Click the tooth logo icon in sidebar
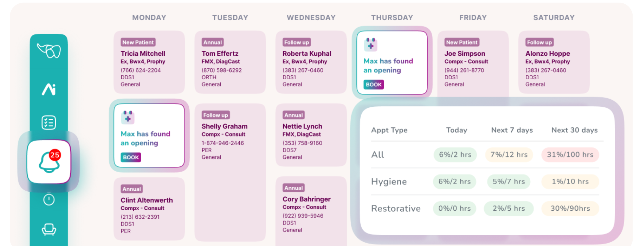This screenshot has height=246, width=644. [49, 51]
